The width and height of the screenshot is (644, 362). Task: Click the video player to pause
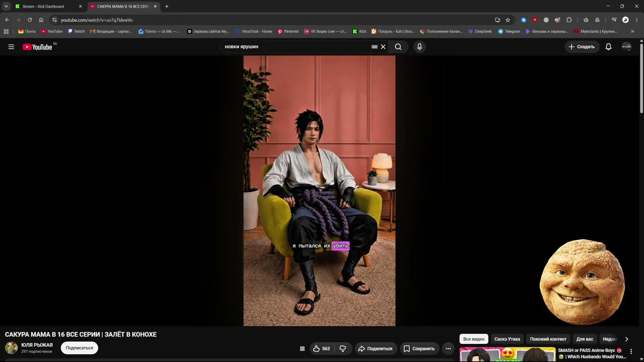pos(319,191)
